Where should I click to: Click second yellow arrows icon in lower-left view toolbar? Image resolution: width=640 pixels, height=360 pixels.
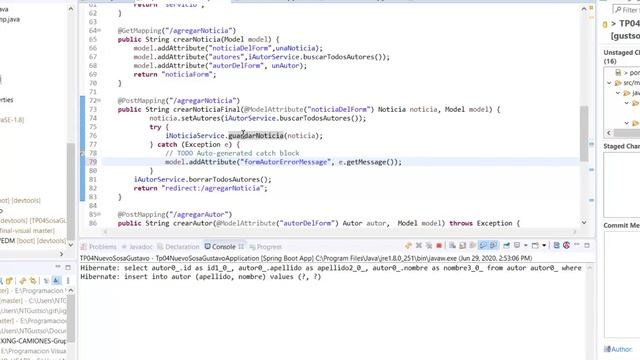33,281
